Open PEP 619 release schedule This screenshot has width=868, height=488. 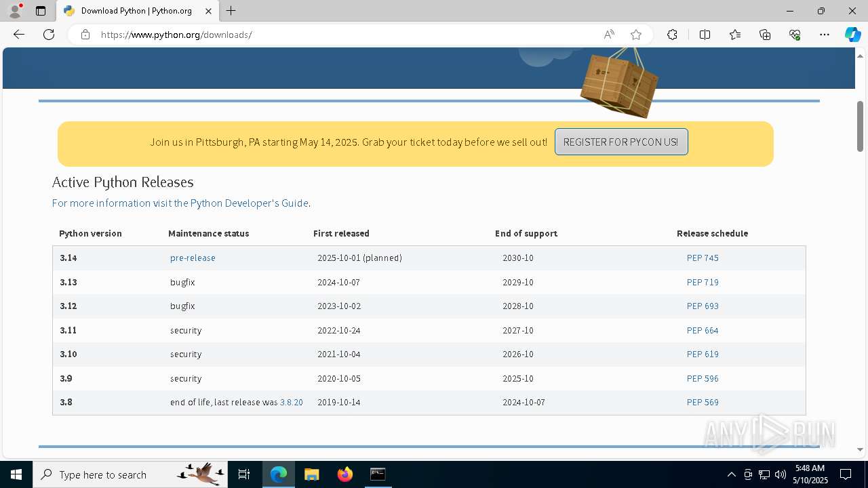(x=703, y=354)
